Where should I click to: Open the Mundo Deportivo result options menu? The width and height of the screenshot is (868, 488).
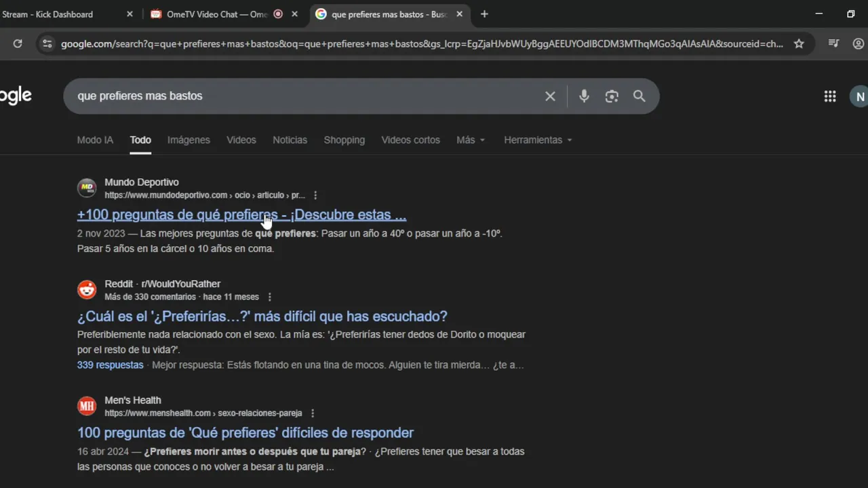tap(315, 195)
